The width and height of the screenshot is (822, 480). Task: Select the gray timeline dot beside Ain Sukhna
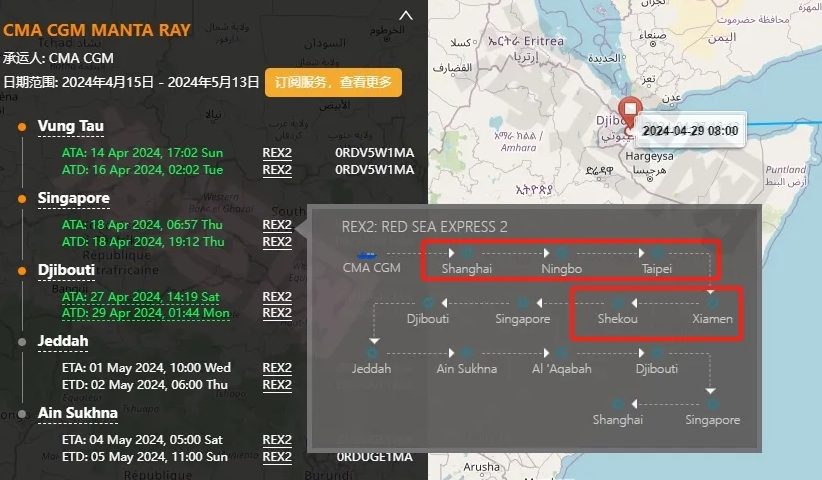click(22, 413)
